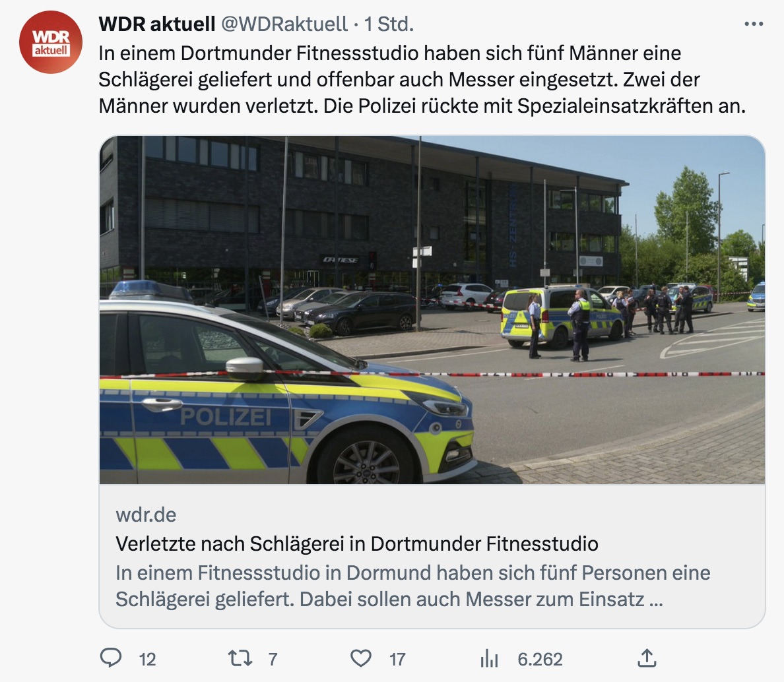This screenshot has width=784, height=682.
Task: Share the tweet with the upload arrow icon
Action: pos(647,658)
